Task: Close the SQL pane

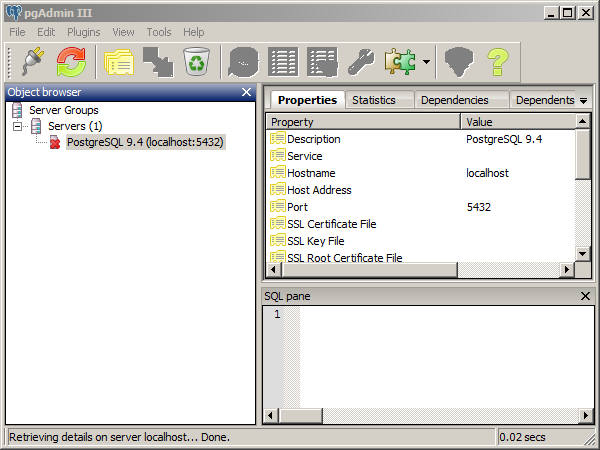Action: pyautogui.click(x=585, y=296)
